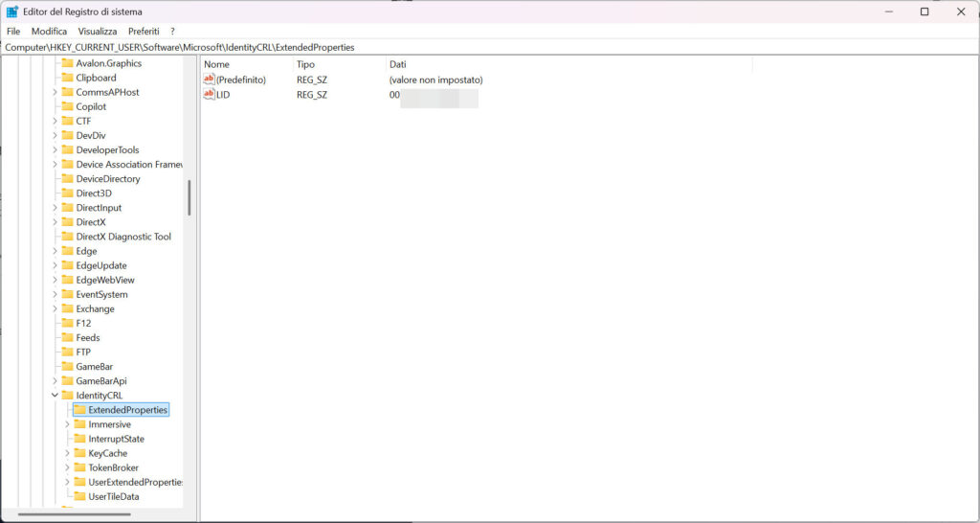Screen dimensions: 980x523
Task: Click the Avalon.Graphics folder icon
Action: pyautogui.click(x=68, y=63)
